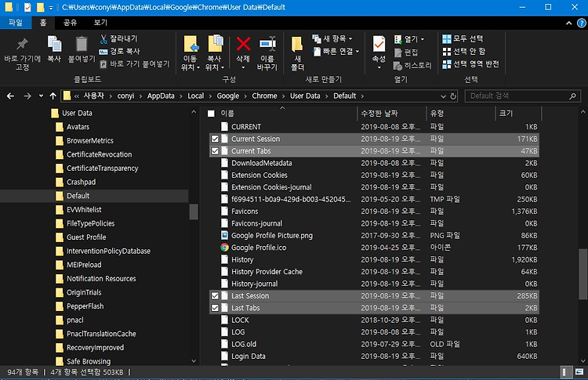Refresh the current folder view
The image size is (588, 380).
pos(453,96)
